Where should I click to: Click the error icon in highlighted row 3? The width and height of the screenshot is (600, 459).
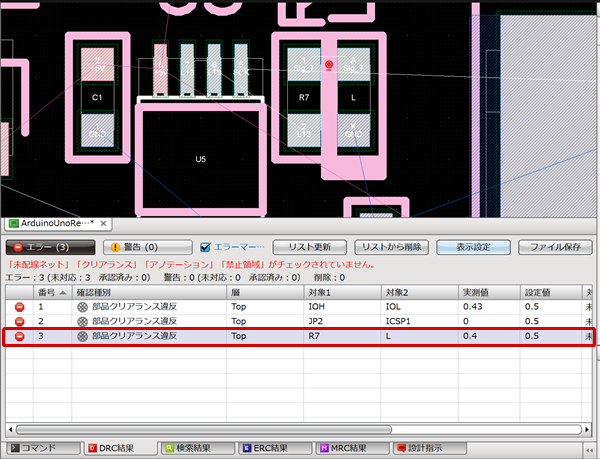click(x=18, y=338)
